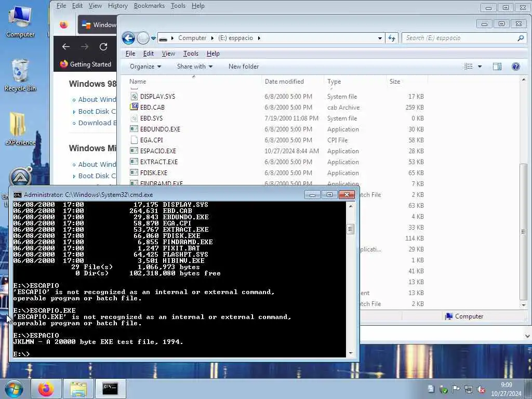Switch to cmd taskbar button

click(110, 389)
